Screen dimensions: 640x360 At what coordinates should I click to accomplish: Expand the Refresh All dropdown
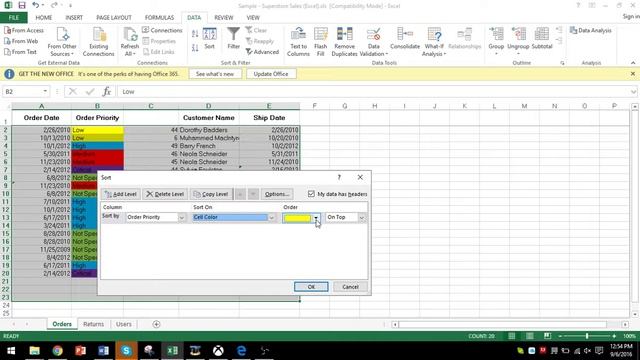134,54
